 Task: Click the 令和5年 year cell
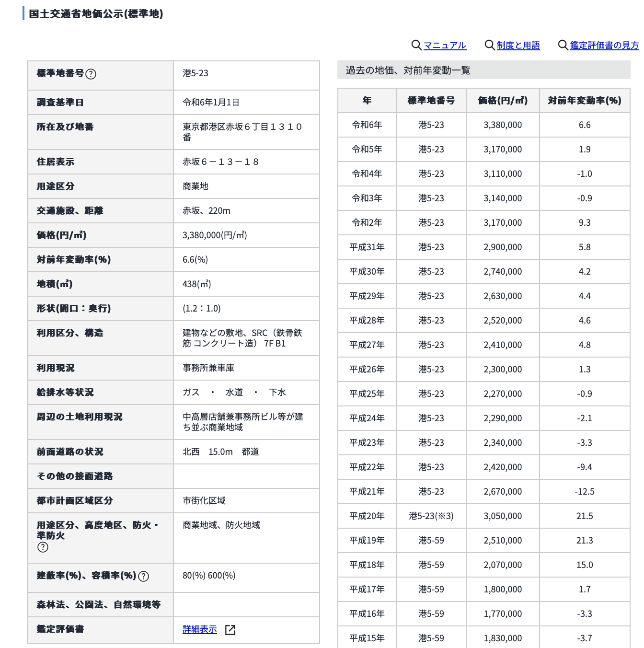point(367,150)
